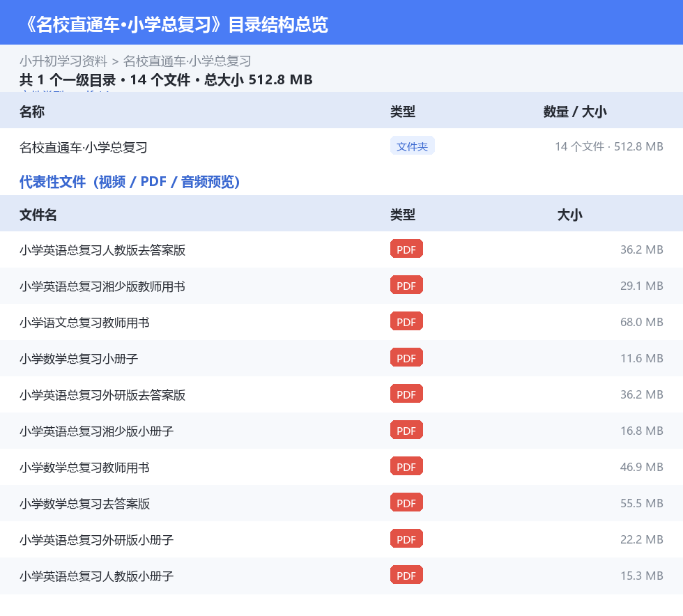Click PDF badge for 小学英语总复习人教版去答案版
683x616 pixels.
tap(406, 249)
